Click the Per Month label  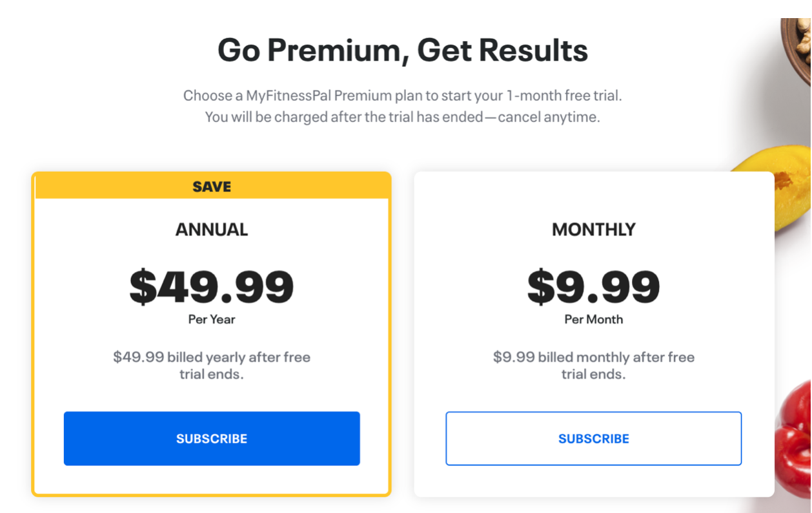point(594,319)
